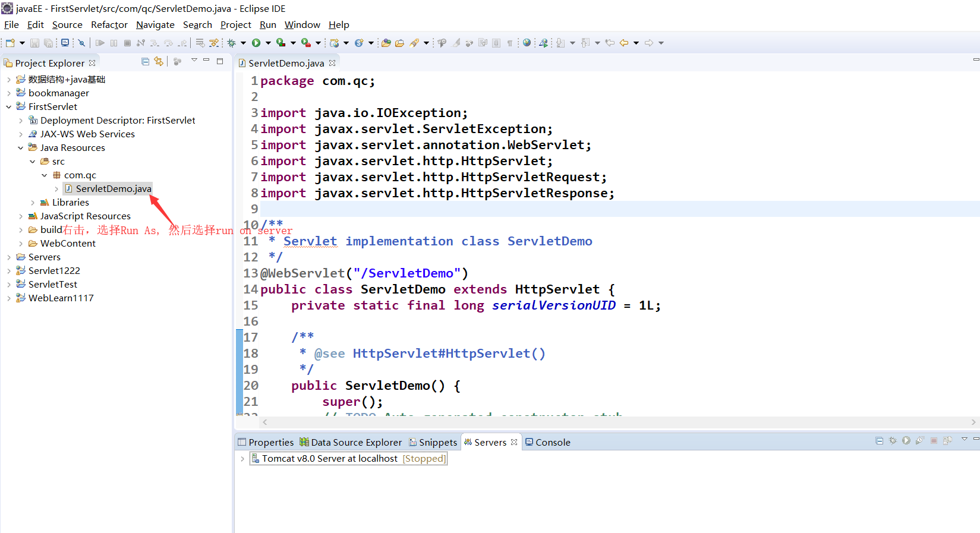This screenshot has height=533, width=980.
Task: Start the server with play icon
Action: click(906, 441)
